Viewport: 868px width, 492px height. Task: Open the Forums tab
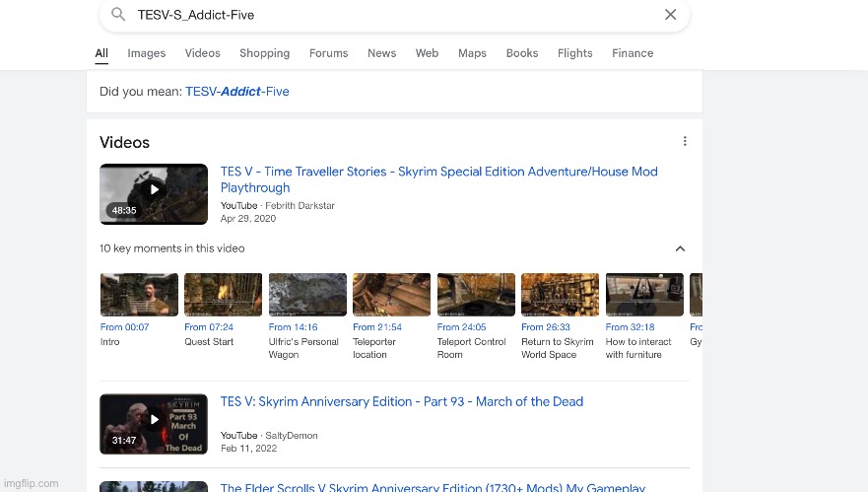(329, 53)
